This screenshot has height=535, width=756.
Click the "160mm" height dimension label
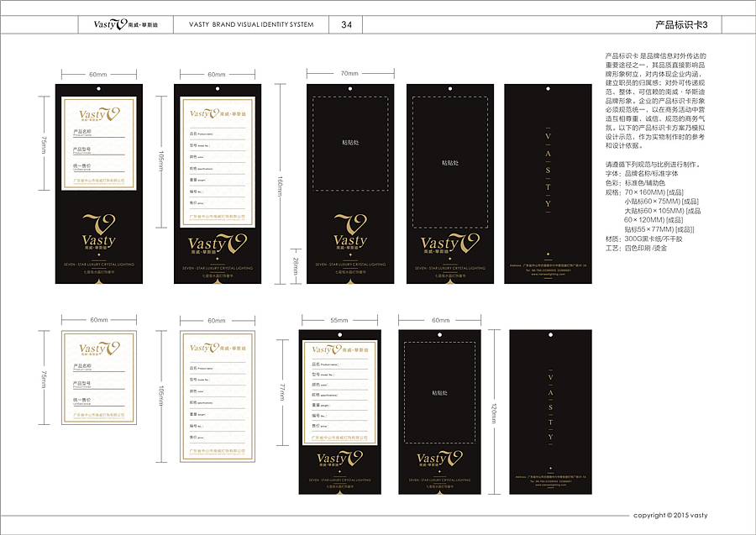280,186
